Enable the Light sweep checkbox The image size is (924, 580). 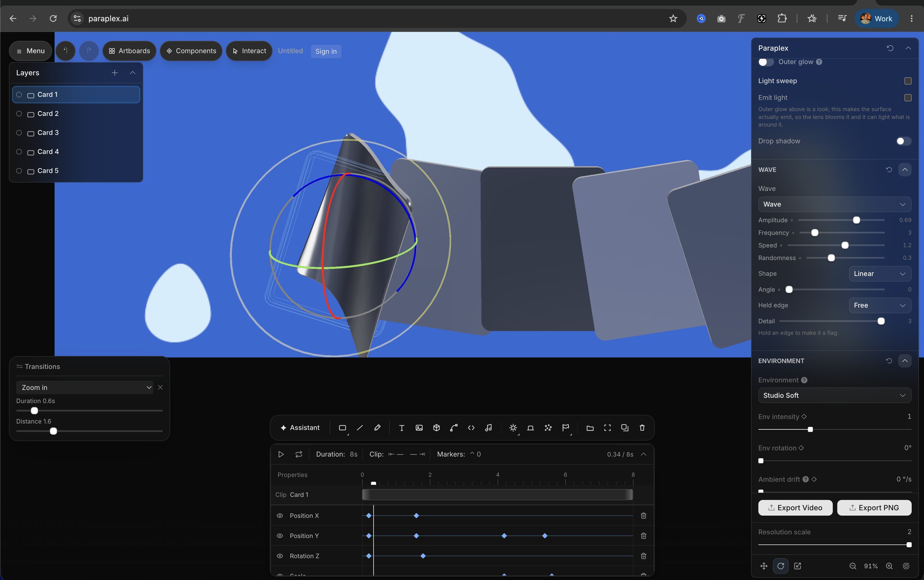(908, 81)
